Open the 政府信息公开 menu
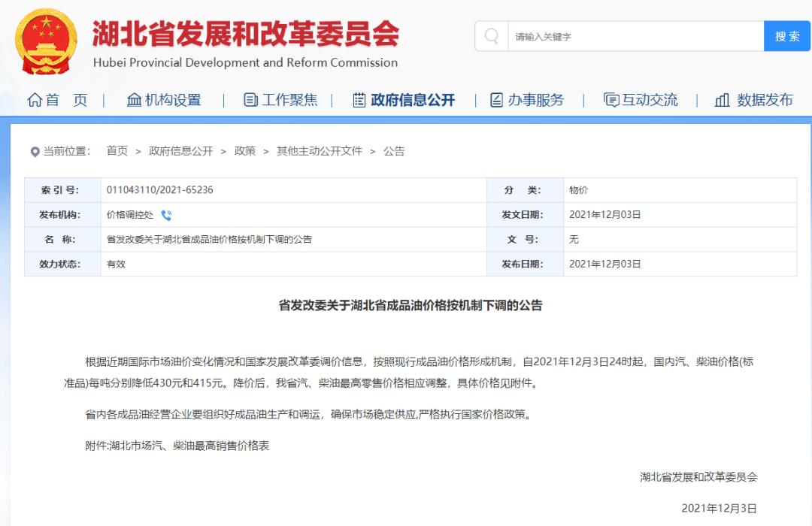Viewport: 812px width, 526px height. (413, 100)
